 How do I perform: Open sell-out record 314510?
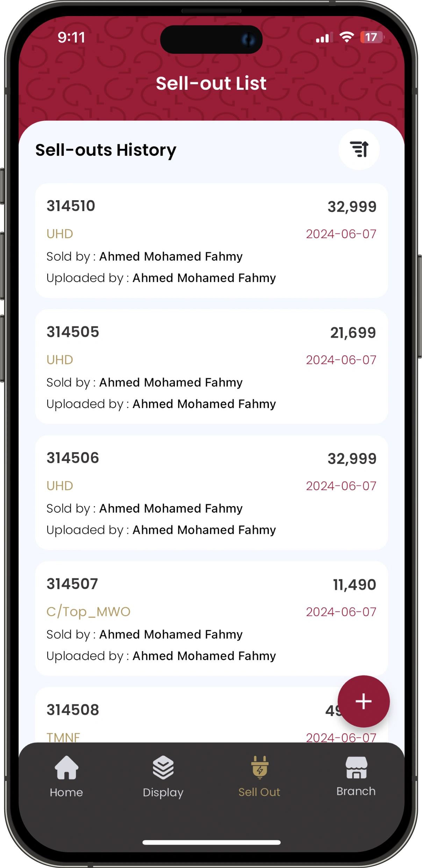tap(212, 240)
